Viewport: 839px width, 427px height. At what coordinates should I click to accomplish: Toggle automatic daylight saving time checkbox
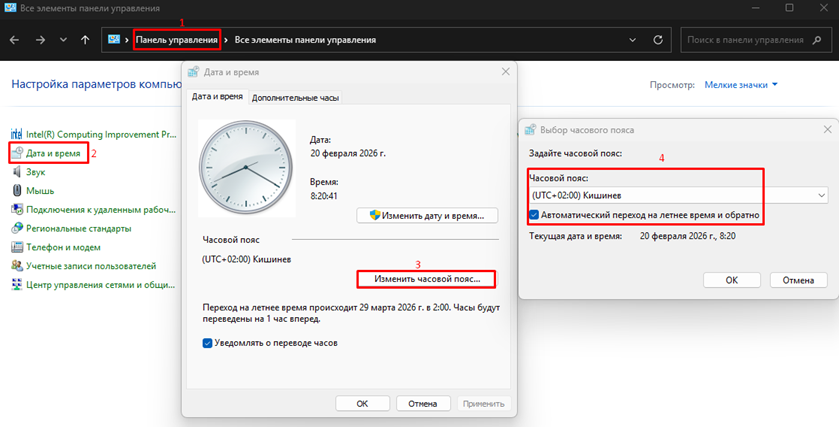click(535, 215)
